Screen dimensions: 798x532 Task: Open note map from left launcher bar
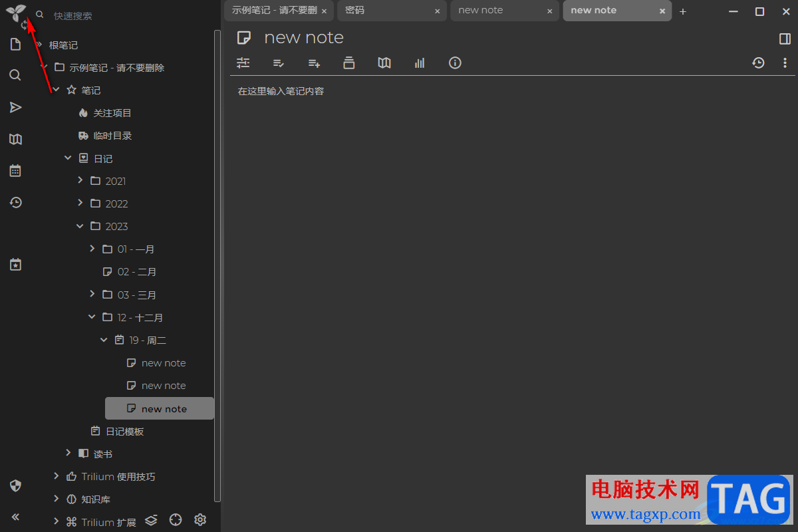[x=15, y=139]
